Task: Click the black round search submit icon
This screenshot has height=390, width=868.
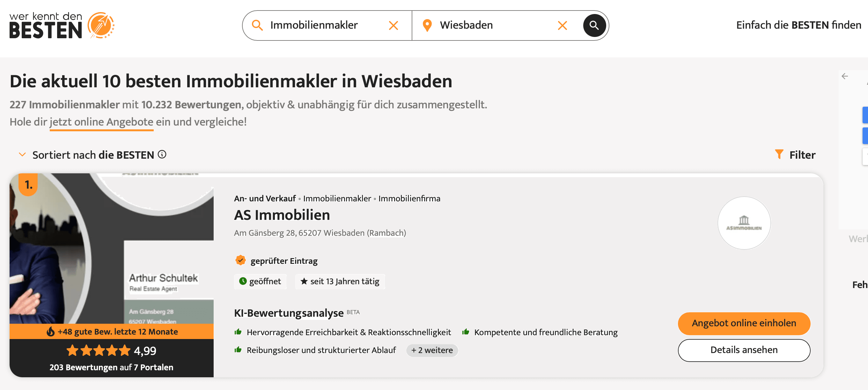Action: pos(594,25)
